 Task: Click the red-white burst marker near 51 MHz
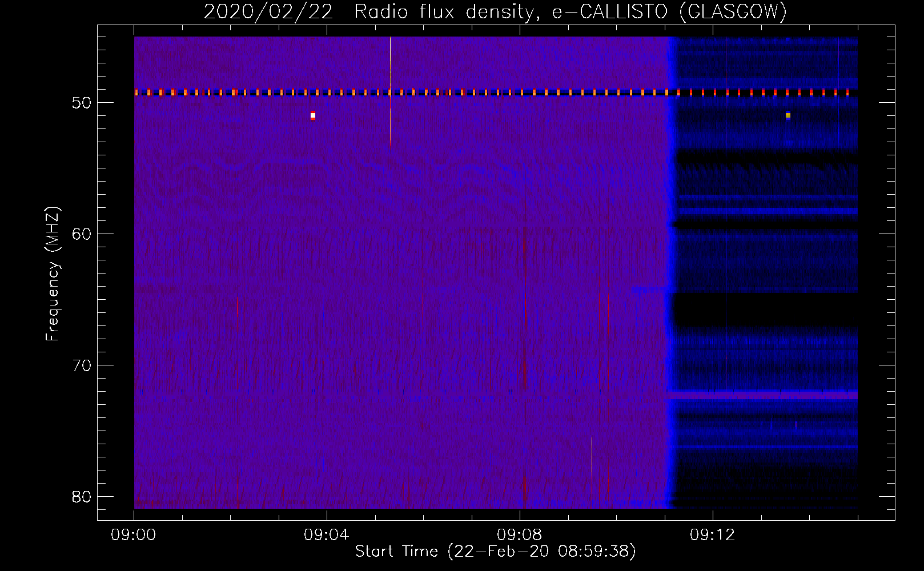tap(313, 115)
